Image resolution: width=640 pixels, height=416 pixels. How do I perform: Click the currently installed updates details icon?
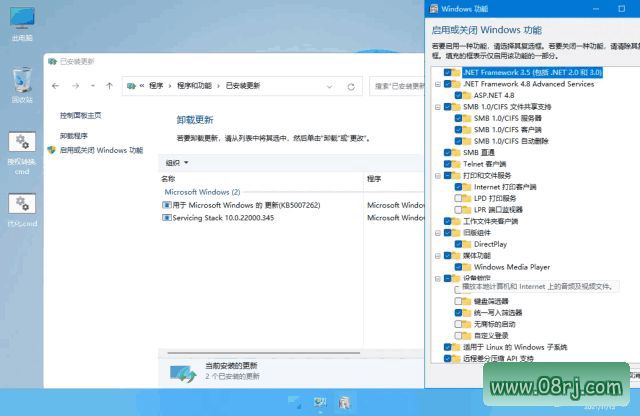[x=183, y=373]
